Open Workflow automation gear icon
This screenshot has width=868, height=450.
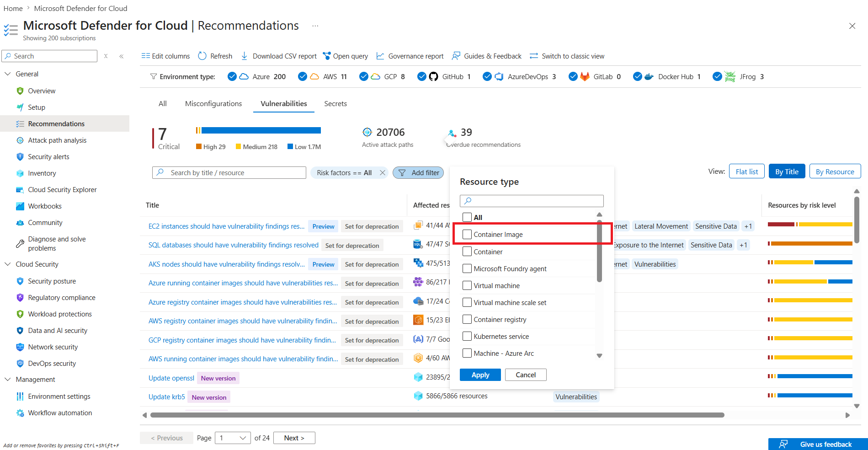tap(20, 412)
